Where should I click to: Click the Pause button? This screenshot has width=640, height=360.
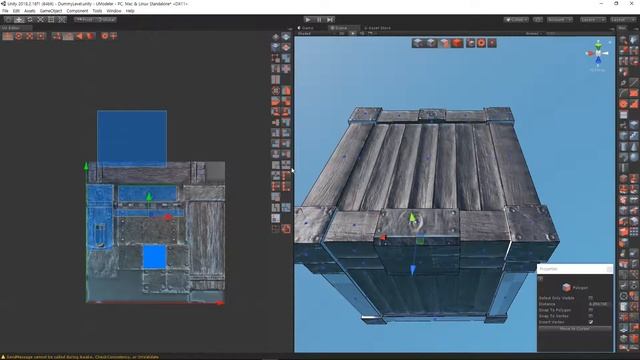(319, 20)
